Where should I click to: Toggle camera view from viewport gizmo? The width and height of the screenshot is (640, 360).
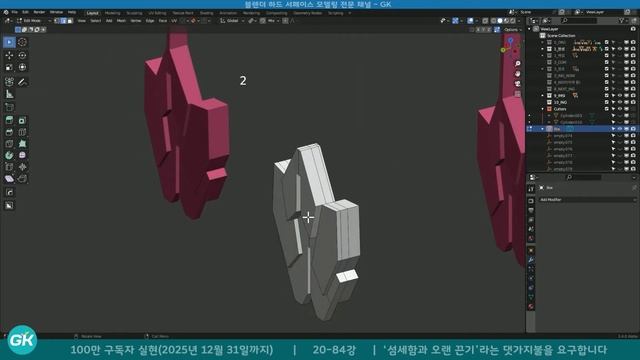point(518,84)
